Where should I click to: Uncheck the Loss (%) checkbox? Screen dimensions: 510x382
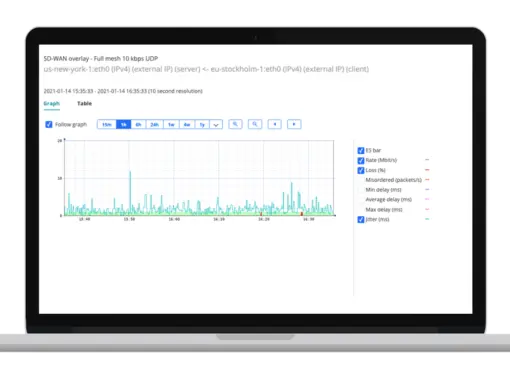tap(361, 170)
